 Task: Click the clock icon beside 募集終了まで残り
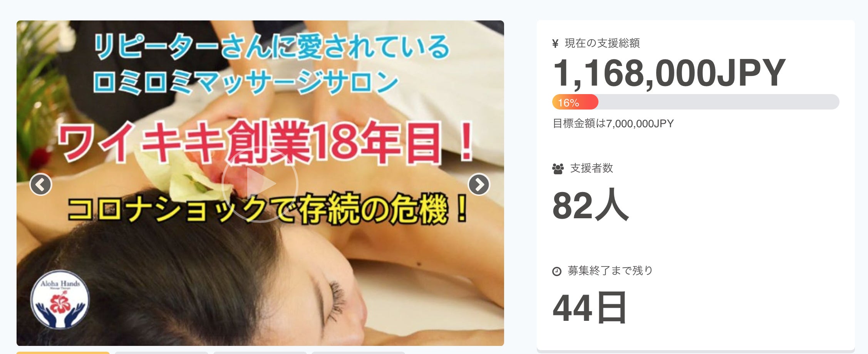(x=556, y=271)
